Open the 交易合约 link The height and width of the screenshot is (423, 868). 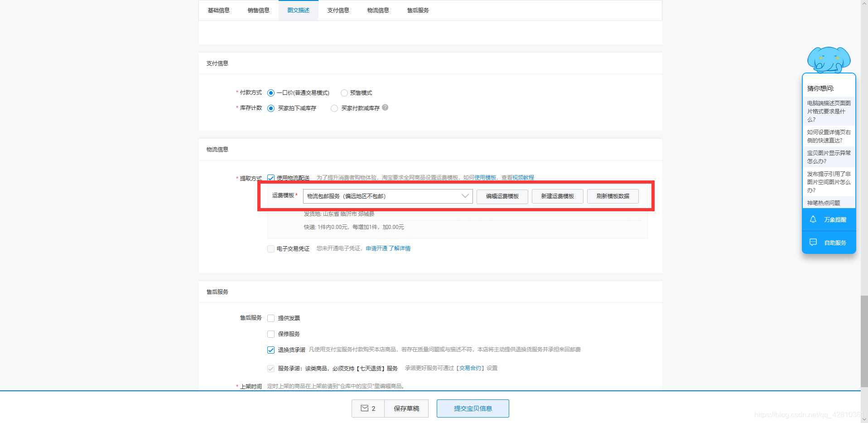470,368
